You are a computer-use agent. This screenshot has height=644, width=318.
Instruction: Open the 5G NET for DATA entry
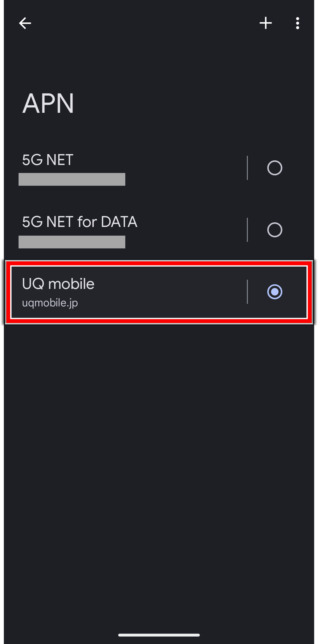[80, 222]
